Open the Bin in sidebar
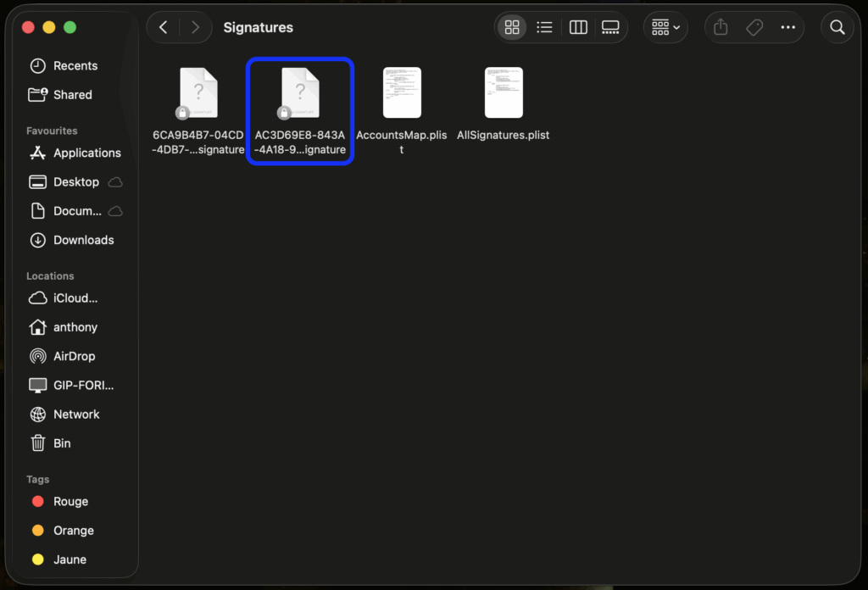Screen dimensions: 868x590 coord(62,443)
